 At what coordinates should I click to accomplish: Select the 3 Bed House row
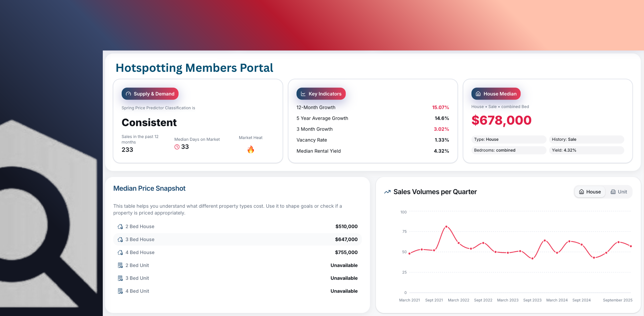237,239
